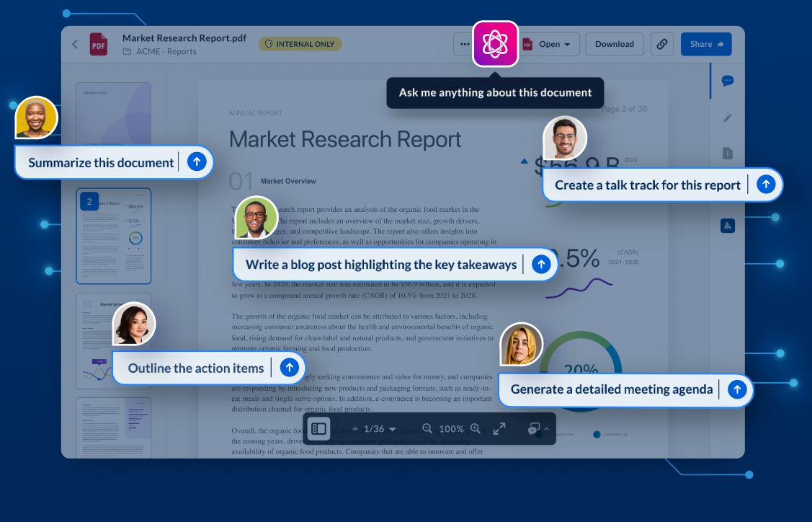This screenshot has height=522, width=812.
Task: Click the 'Summarize this document' prompt field
Action: point(114,162)
